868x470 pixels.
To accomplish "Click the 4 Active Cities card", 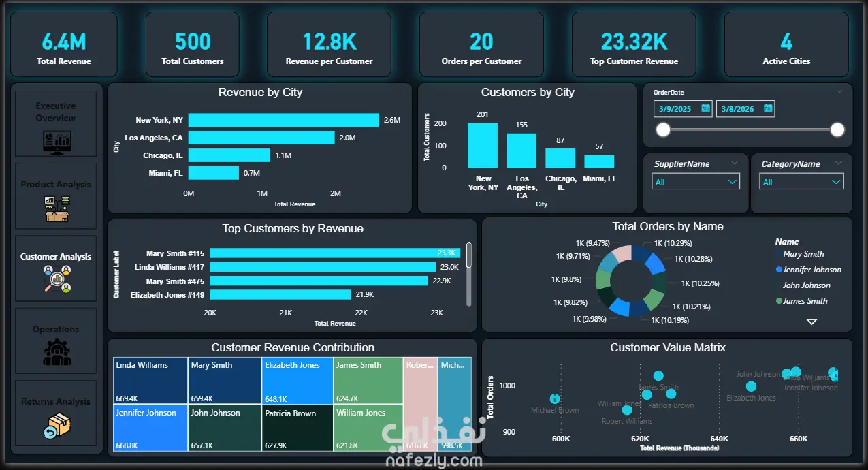I will click(x=786, y=44).
